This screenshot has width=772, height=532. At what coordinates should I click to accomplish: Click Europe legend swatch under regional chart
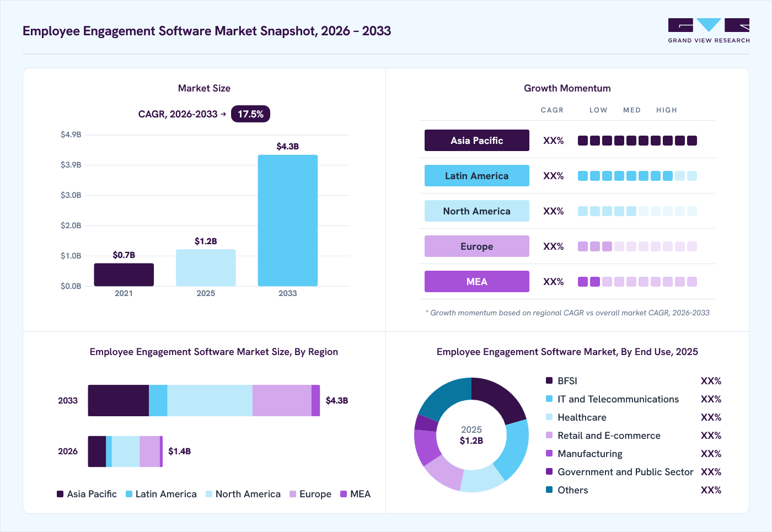pos(293,494)
